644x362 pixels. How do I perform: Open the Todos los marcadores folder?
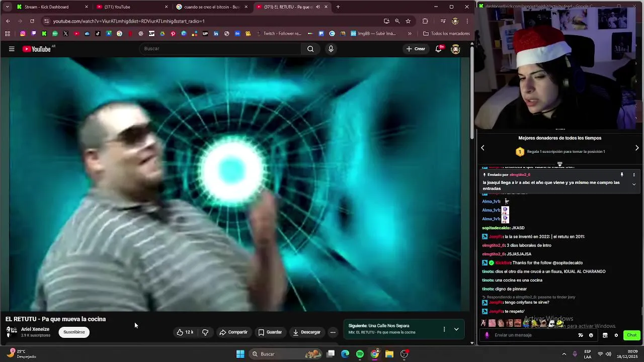(446, 34)
